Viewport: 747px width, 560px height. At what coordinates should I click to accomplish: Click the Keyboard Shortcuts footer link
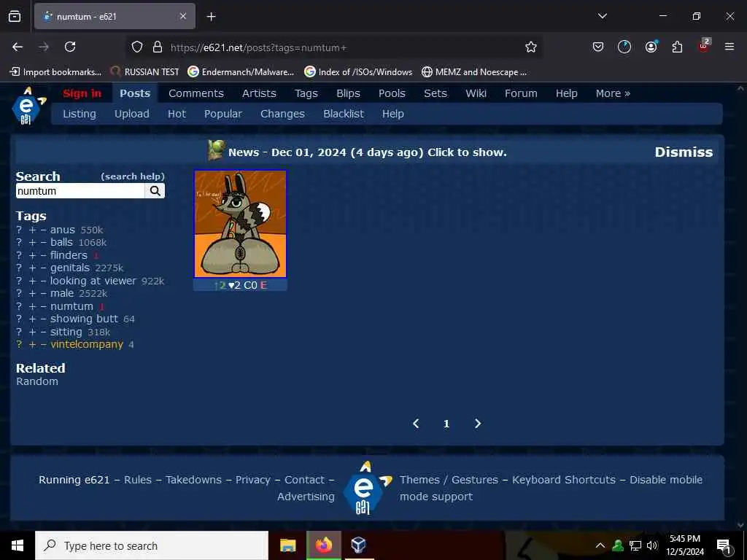click(x=564, y=480)
